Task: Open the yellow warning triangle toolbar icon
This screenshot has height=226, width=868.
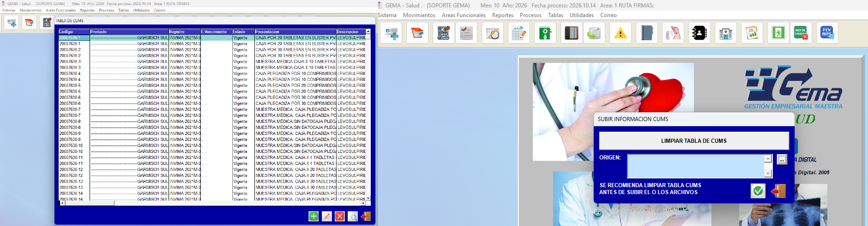Action: pyautogui.click(x=621, y=33)
